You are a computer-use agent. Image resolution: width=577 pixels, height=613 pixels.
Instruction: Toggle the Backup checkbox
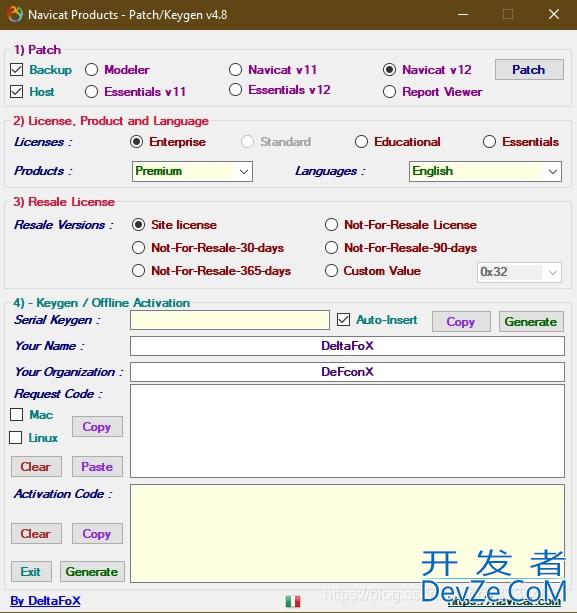[16, 70]
